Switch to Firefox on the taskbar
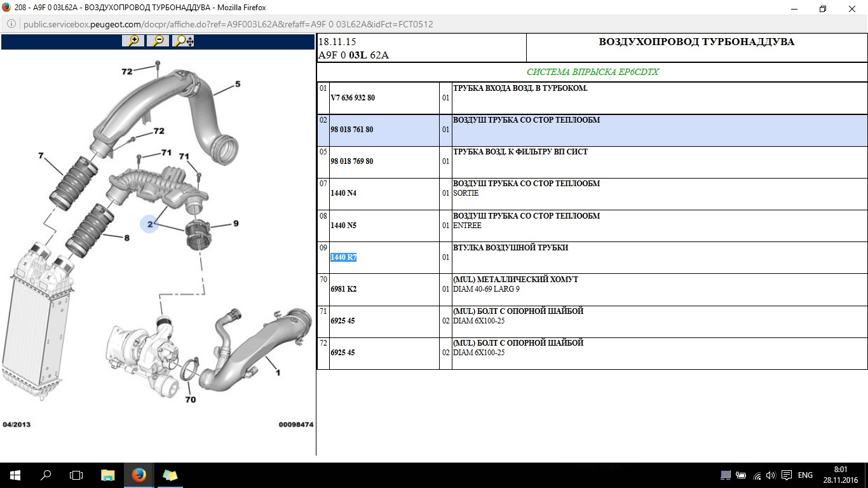Viewport: 868px width, 488px height. [x=139, y=475]
